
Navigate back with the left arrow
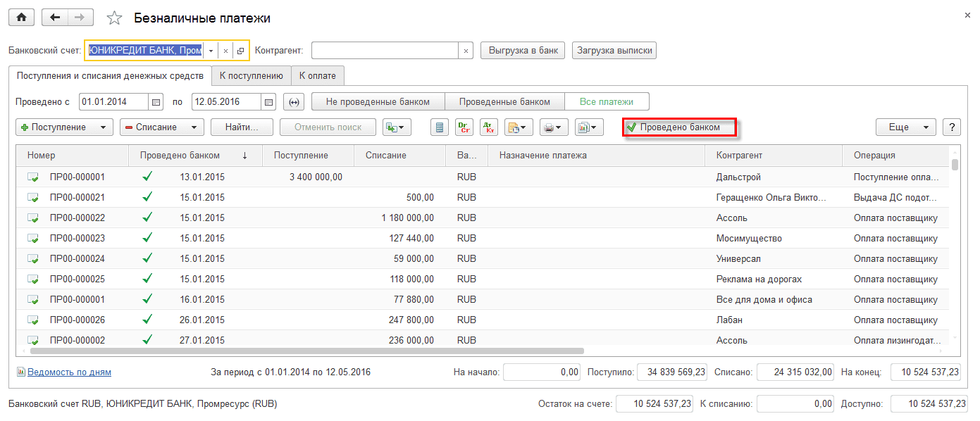point(55,18)
